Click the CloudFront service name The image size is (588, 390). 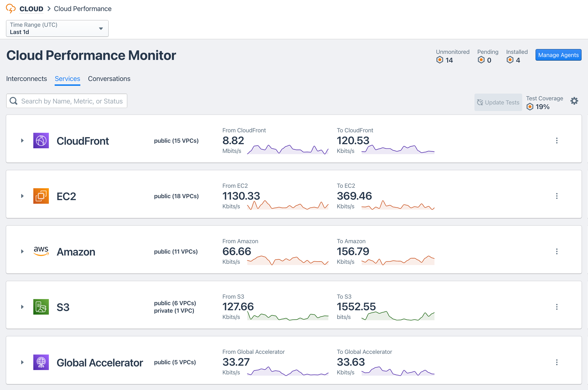83,141
